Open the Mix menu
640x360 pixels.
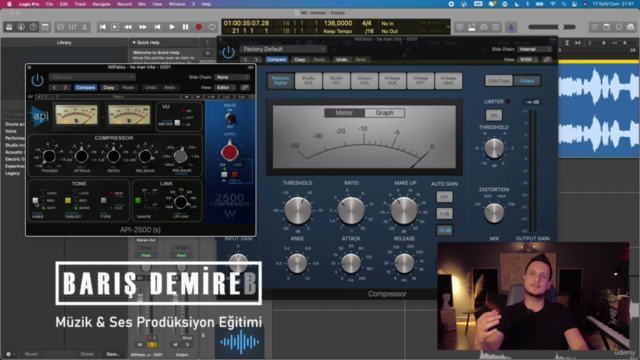point(142,4)
